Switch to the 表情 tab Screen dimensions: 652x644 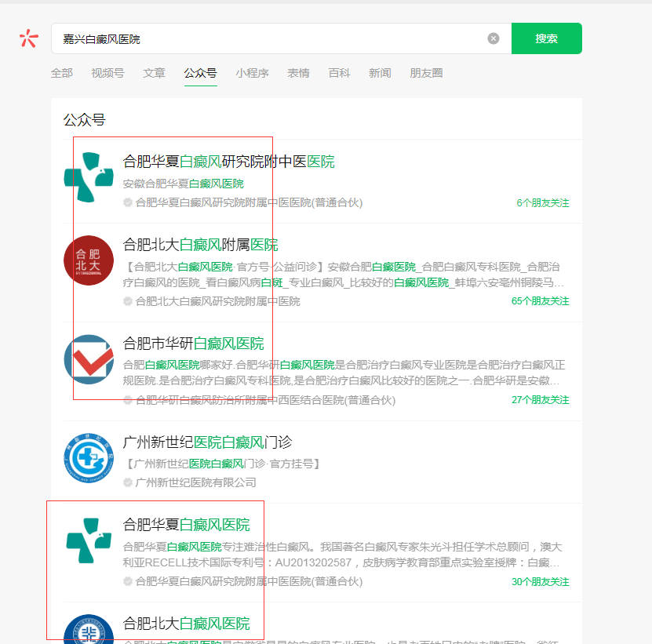tap(298, 73)
